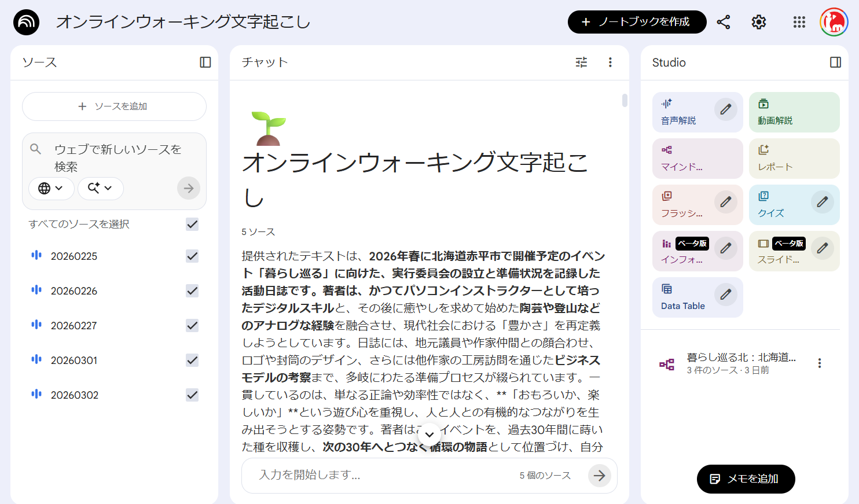Expand the web source type dropdown
This screenshot has height=504, width=859.
tap(51, 189)
